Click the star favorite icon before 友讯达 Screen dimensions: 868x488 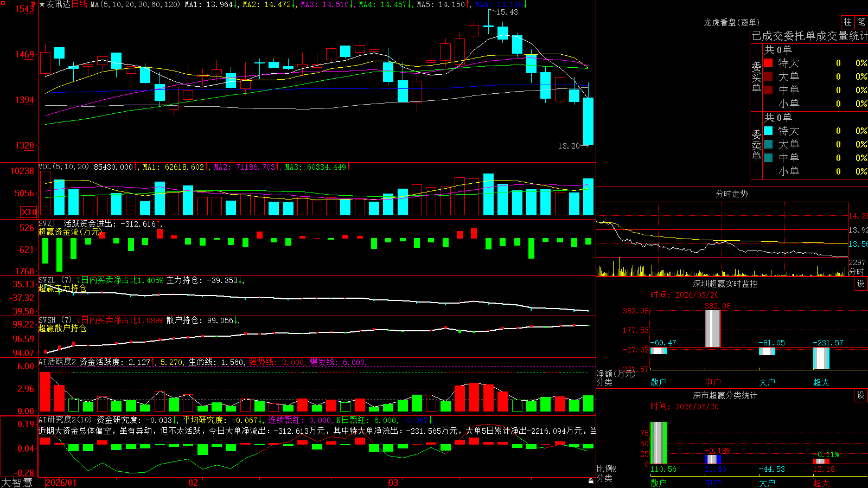pos(42,4)
